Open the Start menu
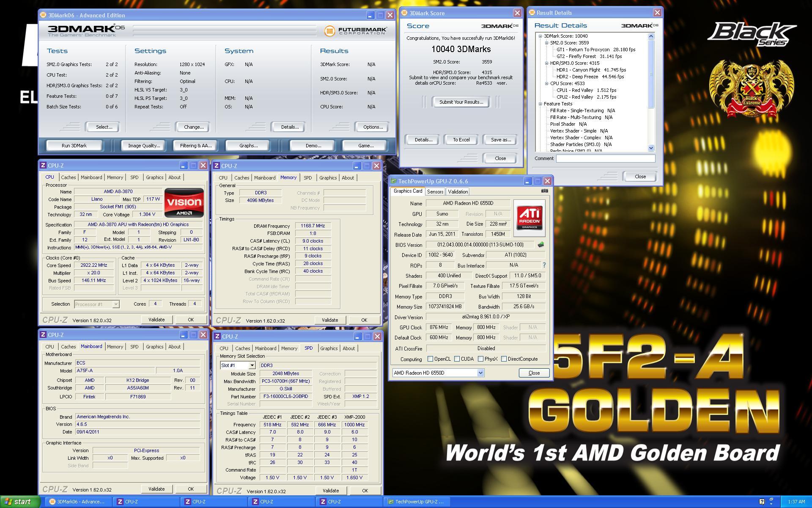Screen dimensions: 812x508 coord(20,502)
